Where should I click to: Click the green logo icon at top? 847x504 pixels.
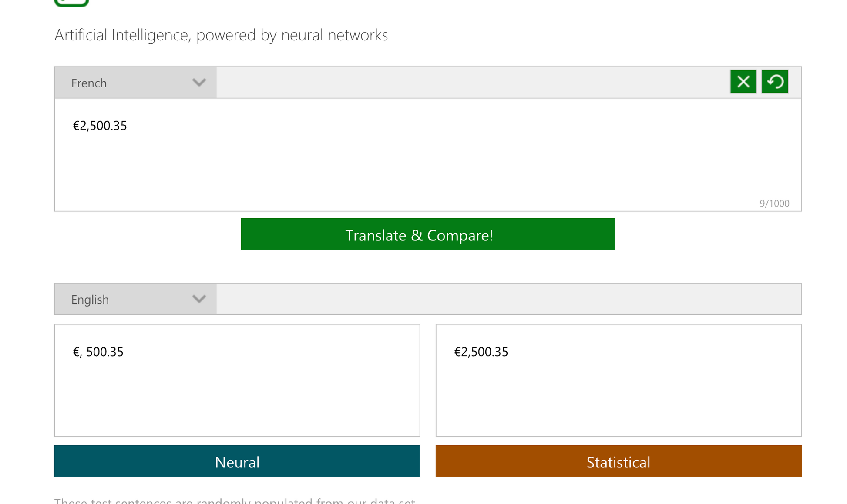[x=72, y=3]
